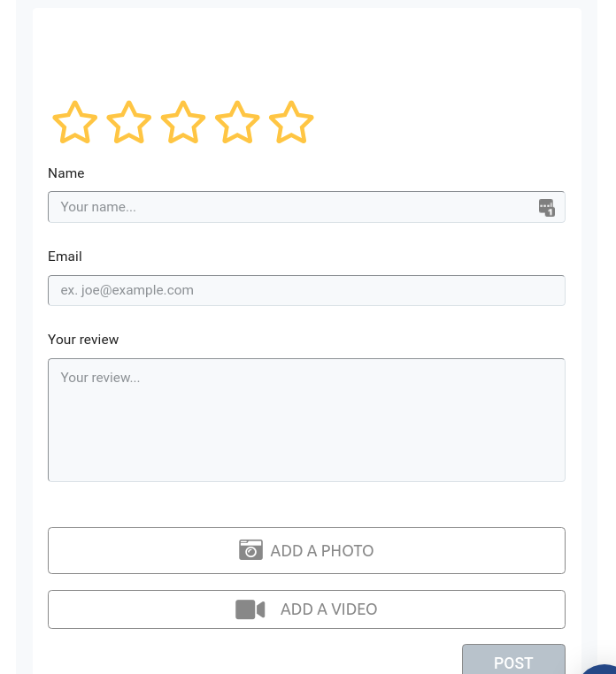Click the Your review label
The width and height of the screenshot is (616, 674).
click(83, 340)
